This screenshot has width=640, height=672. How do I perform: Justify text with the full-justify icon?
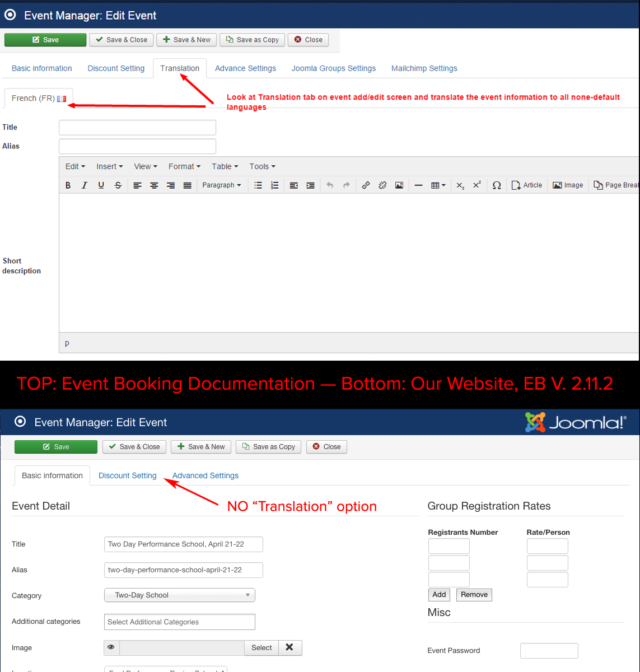click(x=188, y=185)
